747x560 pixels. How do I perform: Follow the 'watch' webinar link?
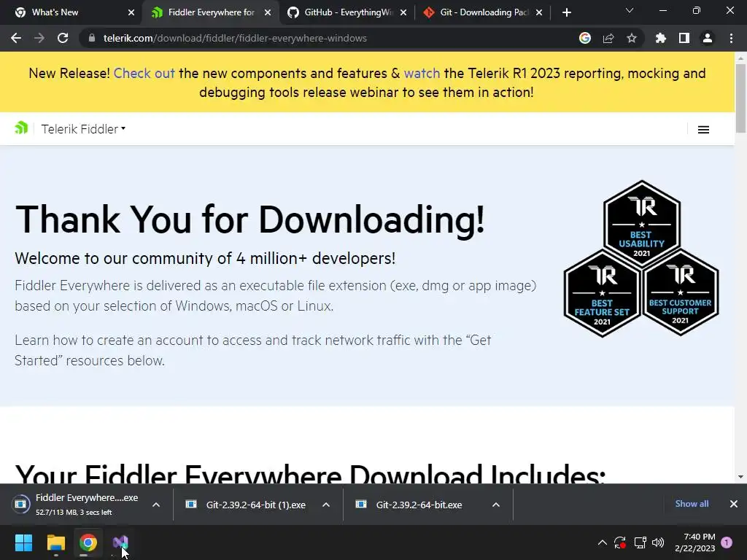[422, 74]
